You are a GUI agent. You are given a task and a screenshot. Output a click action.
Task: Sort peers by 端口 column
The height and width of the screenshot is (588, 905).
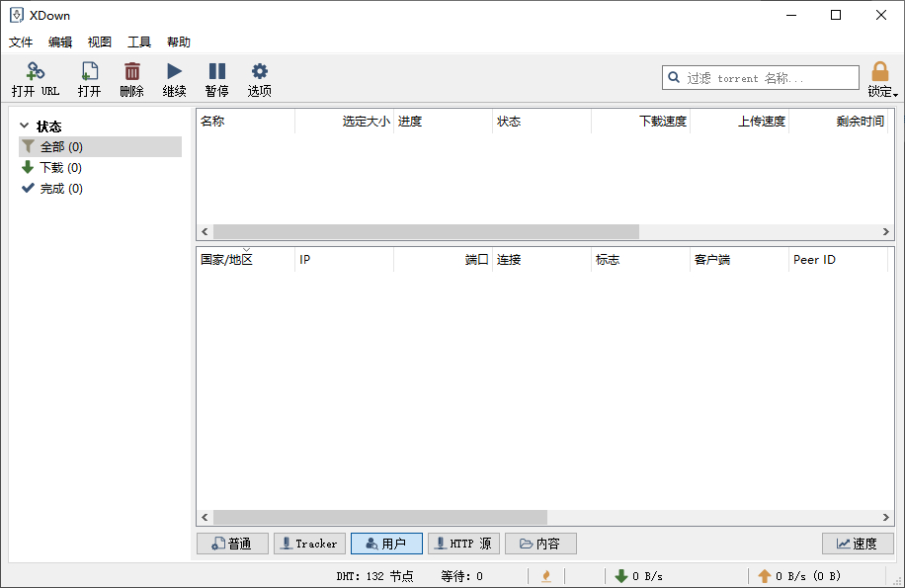[x=444, y=260]
